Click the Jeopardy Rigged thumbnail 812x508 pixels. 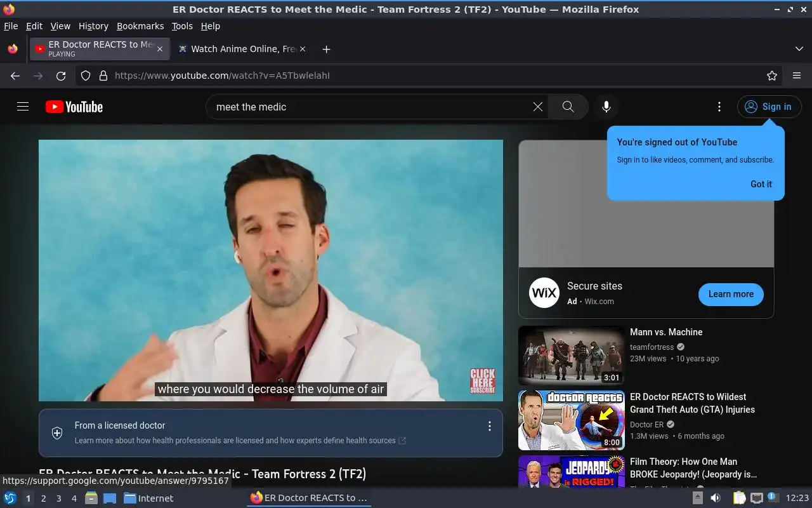pos(572,471)
